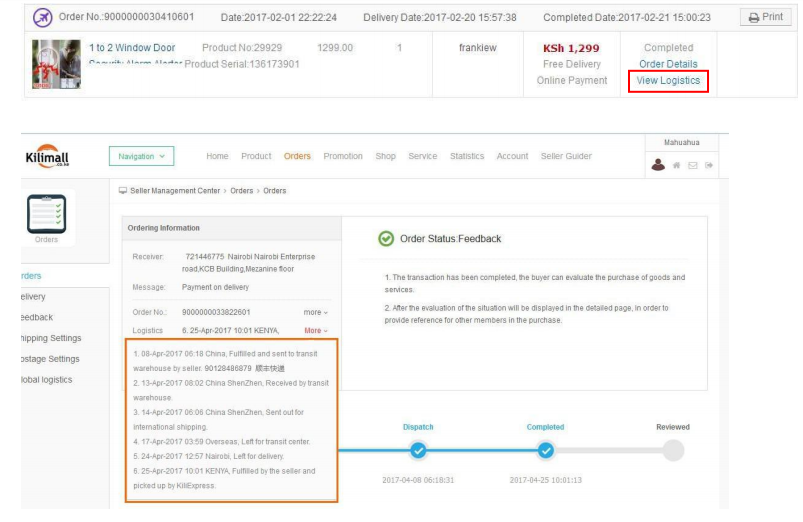Image resolution: width=803 pixels, height=522 pixels.
Task: Open the user profile avatar icon
Action: (x=658, y=166)
